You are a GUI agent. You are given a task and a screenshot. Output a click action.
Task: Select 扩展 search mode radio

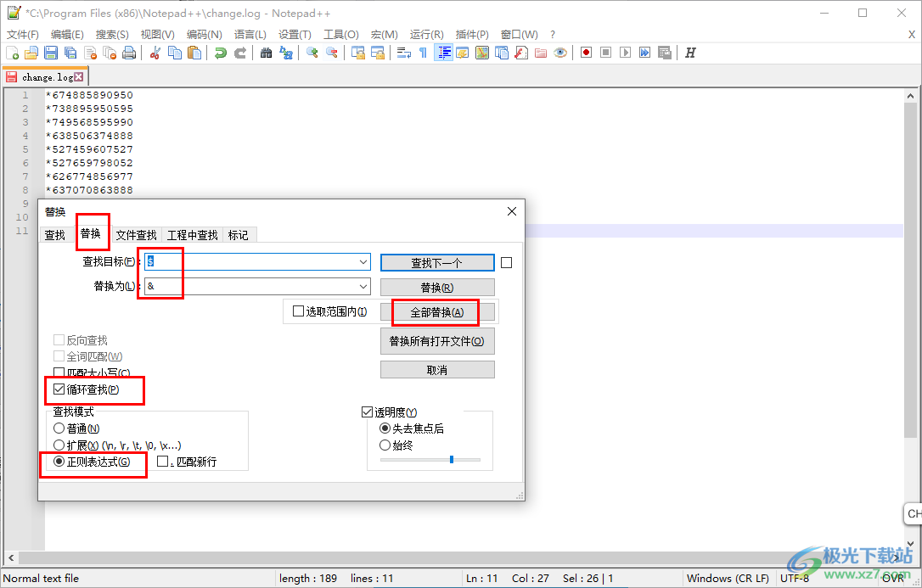click(x=59, y=445)
